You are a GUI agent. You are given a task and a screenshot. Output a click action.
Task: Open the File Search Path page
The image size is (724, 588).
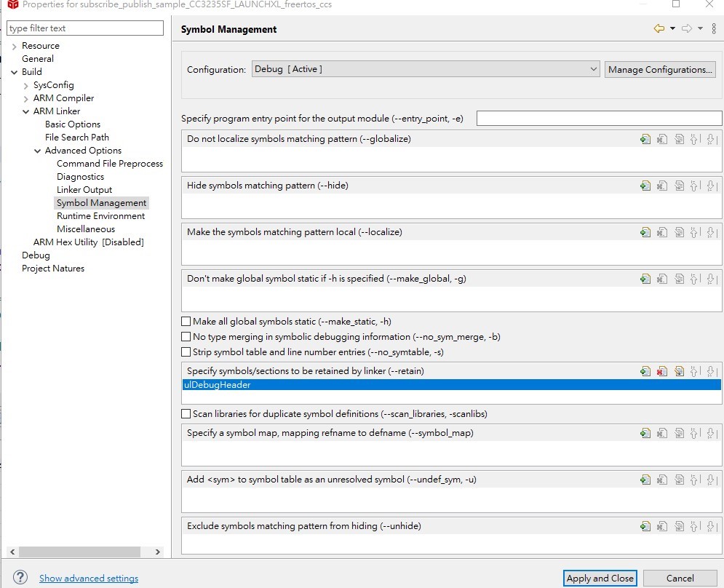click(77, 138)
